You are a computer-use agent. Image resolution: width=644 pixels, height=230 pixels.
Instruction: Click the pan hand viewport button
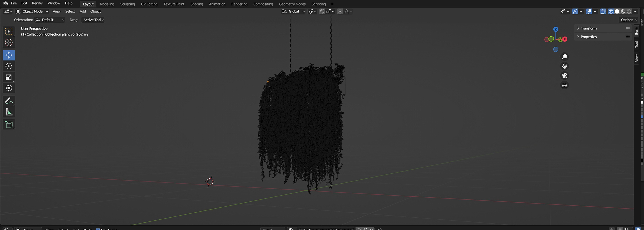click(x=565, y=66)
